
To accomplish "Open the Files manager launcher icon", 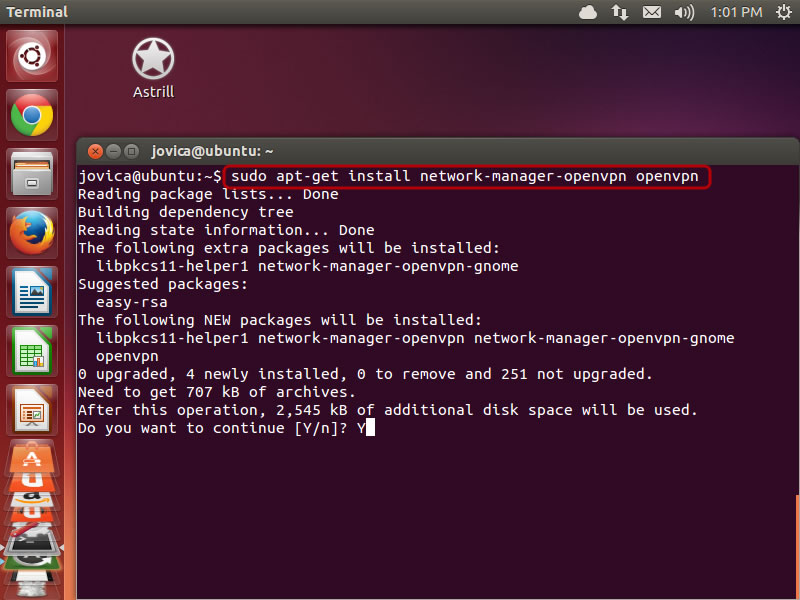I will click(32, 173).
